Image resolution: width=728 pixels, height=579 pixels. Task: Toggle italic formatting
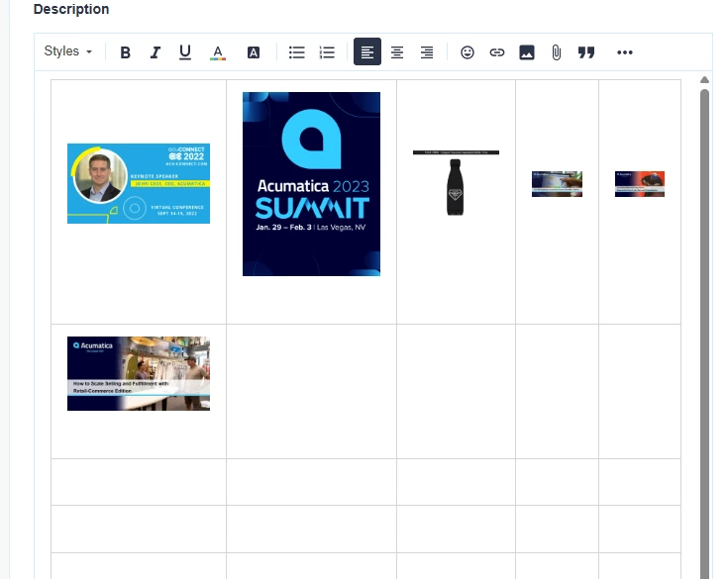coord(156,52)
